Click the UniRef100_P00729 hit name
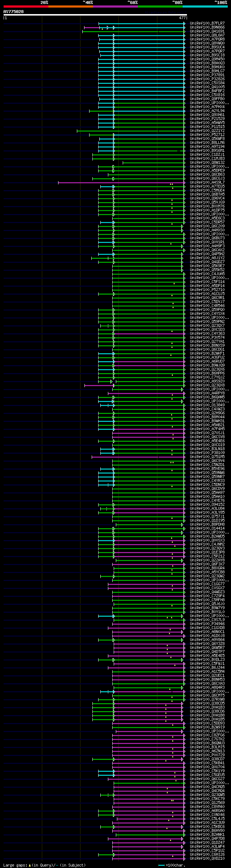This screenshot has height=868, width=231. click(x=207, y=755)
